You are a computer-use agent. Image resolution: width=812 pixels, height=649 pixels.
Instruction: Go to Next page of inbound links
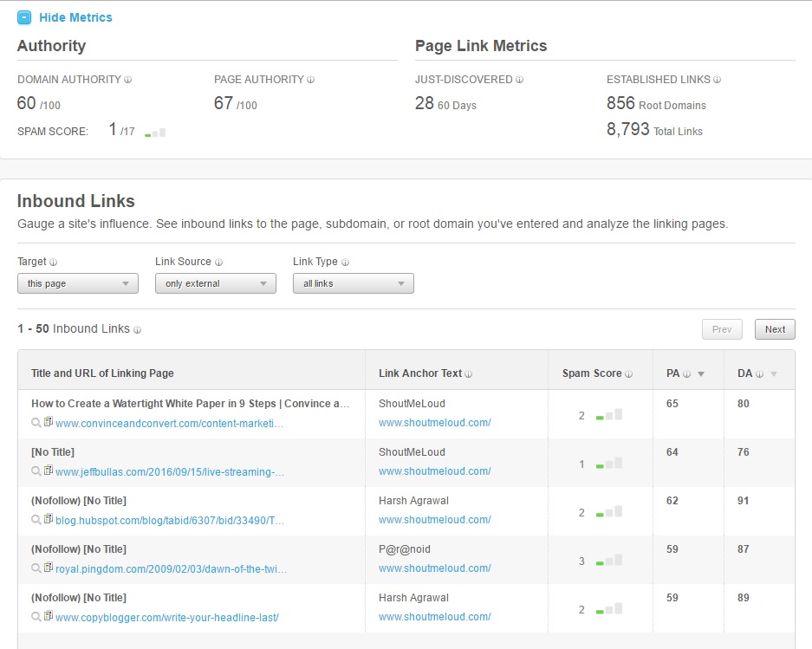tap(775, 329)
